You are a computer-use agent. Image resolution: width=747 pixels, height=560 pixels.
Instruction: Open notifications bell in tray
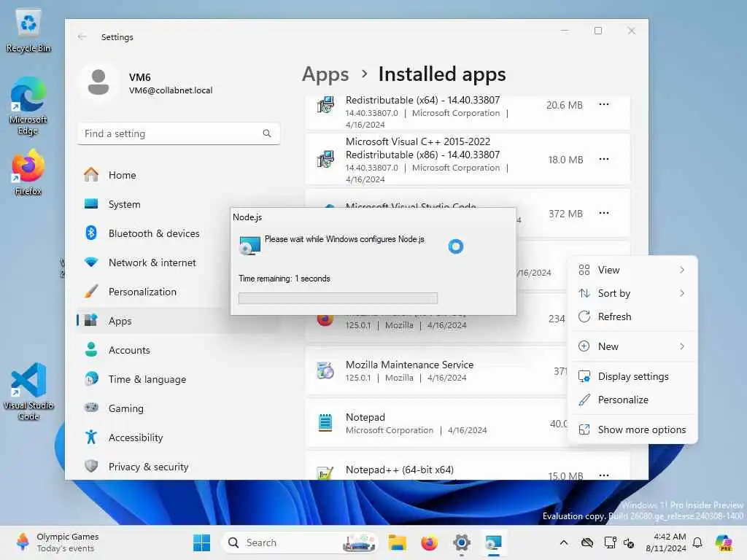(x=697, y=542)
